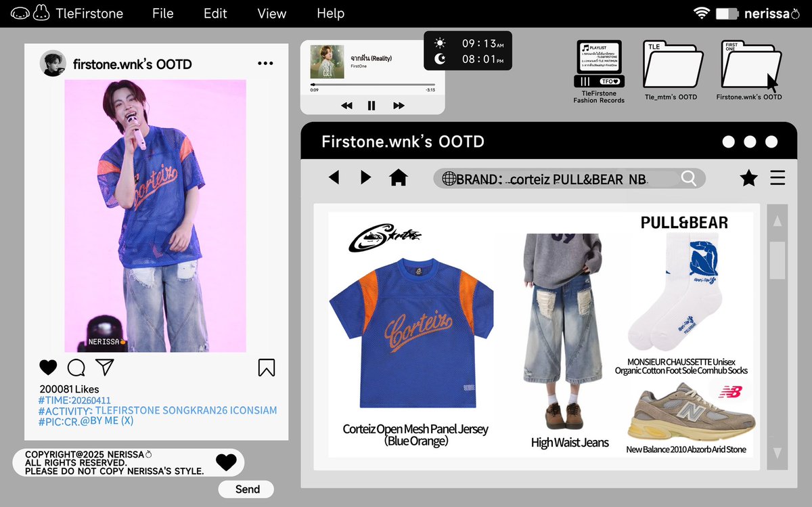The image size is (812, 507).
Task: Click the #PIC:CR.@BY ME (X) hashtag
Action: coord(86,421)
